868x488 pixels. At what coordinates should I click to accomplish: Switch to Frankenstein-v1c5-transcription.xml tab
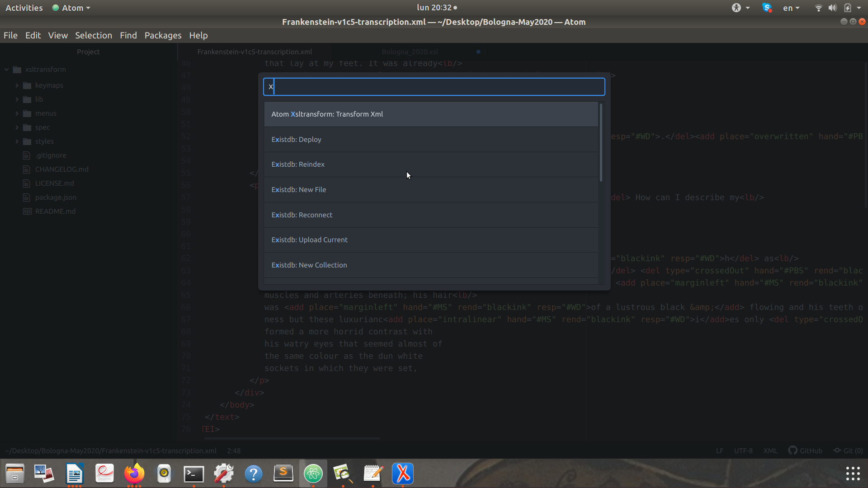point(255,52)
